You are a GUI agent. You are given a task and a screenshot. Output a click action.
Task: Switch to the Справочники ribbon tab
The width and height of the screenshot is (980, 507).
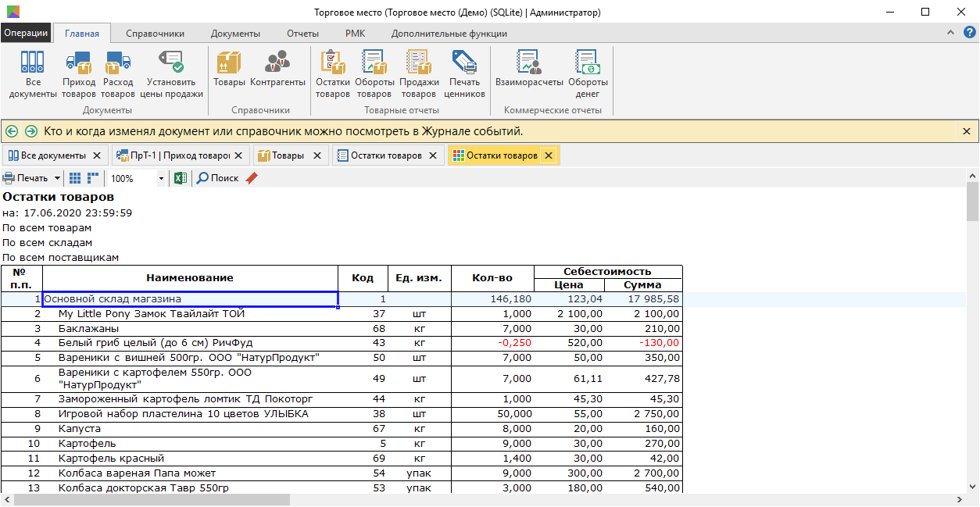pos(155,34)
